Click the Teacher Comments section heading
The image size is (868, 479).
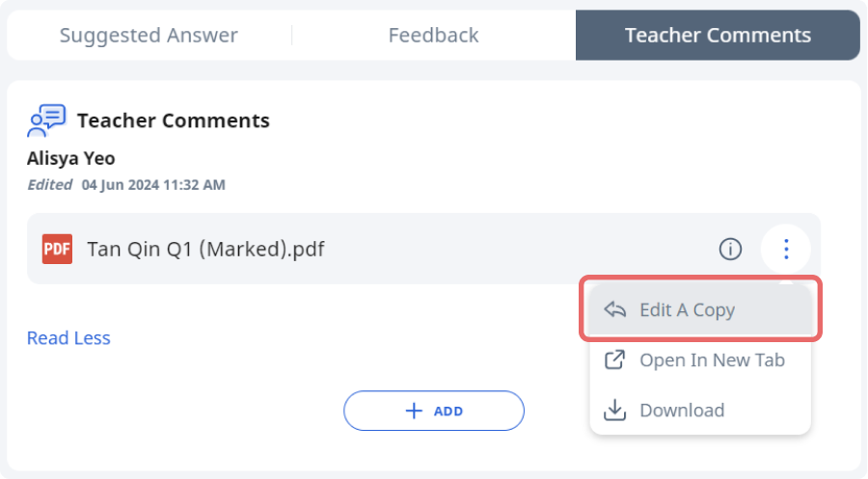[x=174, y=120]
